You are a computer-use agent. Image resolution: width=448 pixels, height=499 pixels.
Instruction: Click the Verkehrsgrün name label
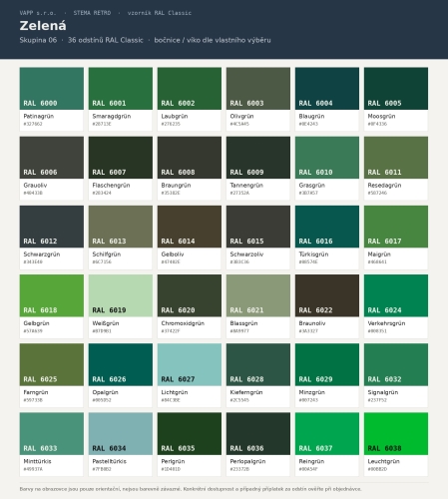click(x=386, y=323)
